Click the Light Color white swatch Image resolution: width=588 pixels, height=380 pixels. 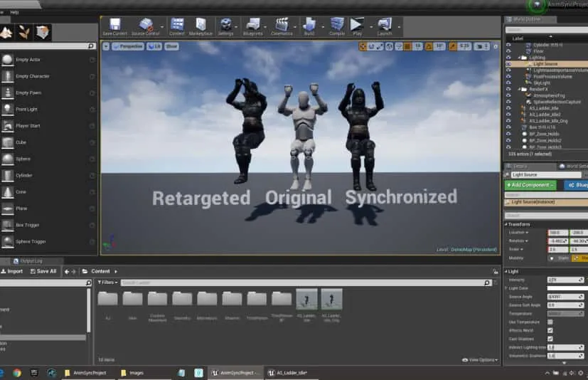point(567,288)
